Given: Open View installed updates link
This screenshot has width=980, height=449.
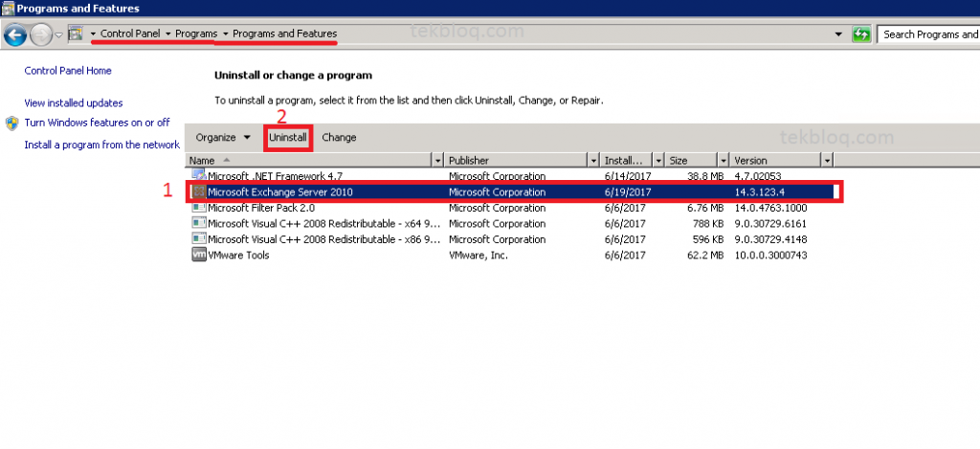Looking at the screenshot, I should pyautogui.click(x=73, y=103).
